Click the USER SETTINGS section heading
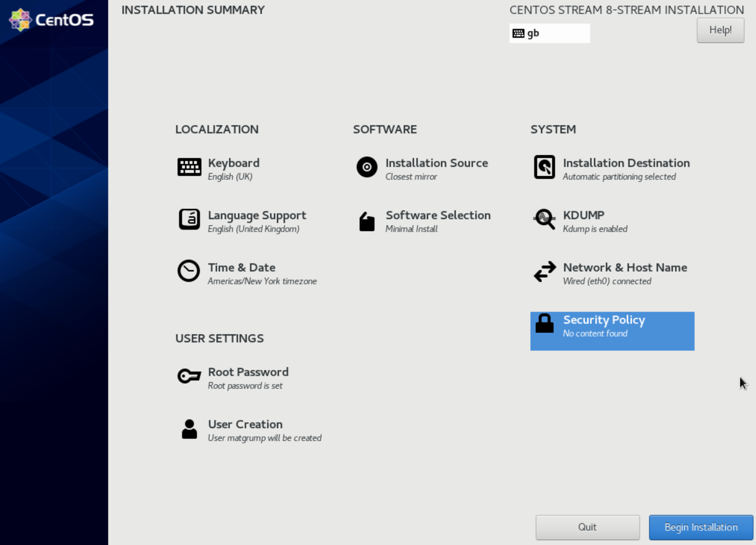 [x=219, y=338]
